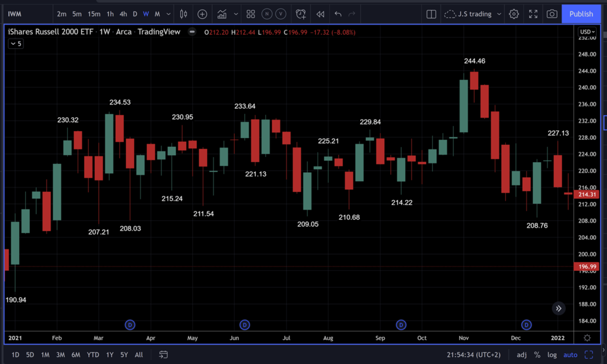Viewport: 607px width, 364px height.
Task: Click the Publish button
Action: click(581, 14)
